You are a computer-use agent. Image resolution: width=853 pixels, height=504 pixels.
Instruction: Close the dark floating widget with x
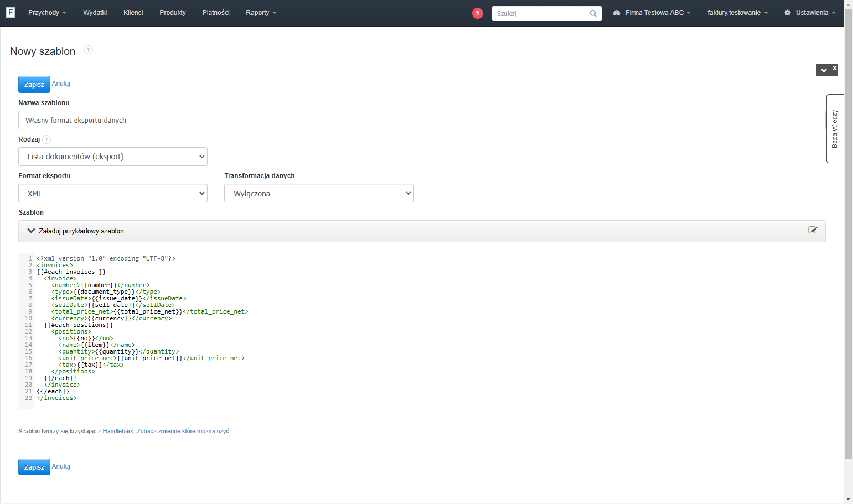coord(834,68)
